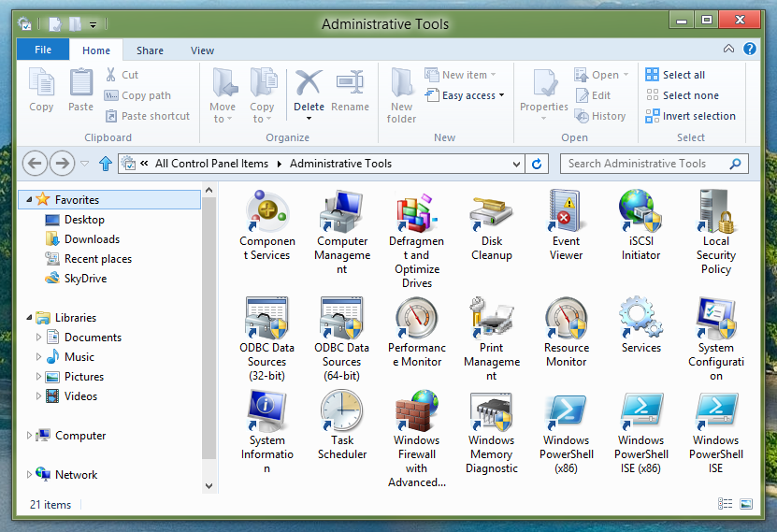Open the Delete options dropdown arrow

[x=309, y=119]
